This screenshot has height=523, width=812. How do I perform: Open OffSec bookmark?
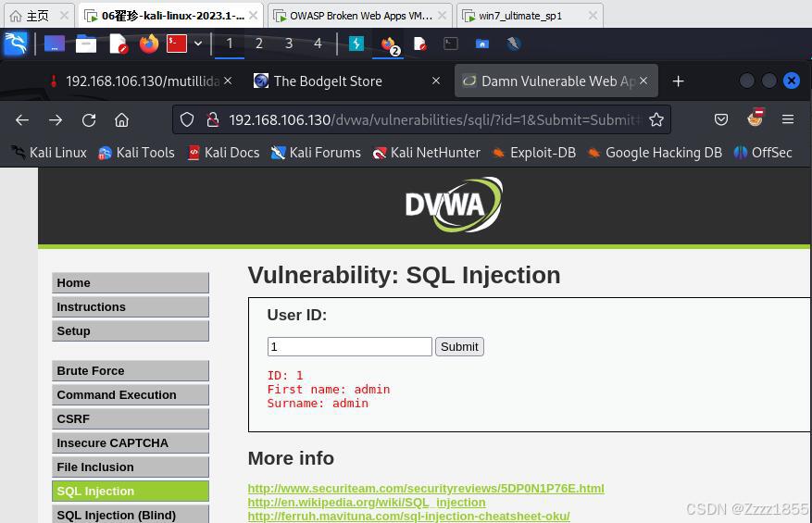click(x=763, y=153)
